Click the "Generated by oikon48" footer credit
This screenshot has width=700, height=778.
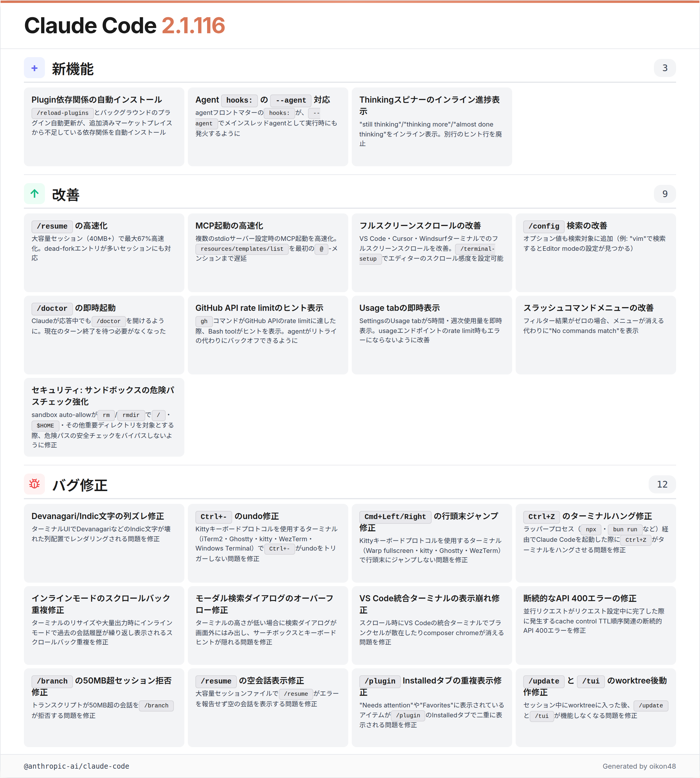639,766
